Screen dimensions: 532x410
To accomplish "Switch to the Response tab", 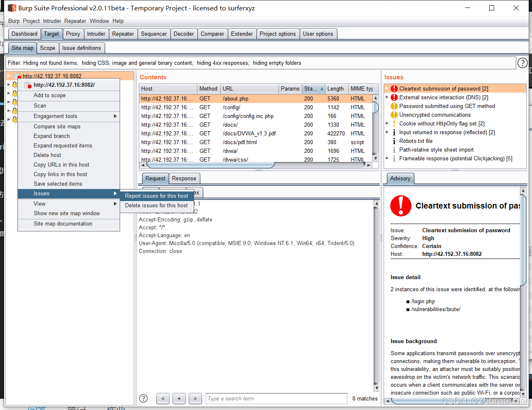I will pyautogui.click(x=184, y=178).
